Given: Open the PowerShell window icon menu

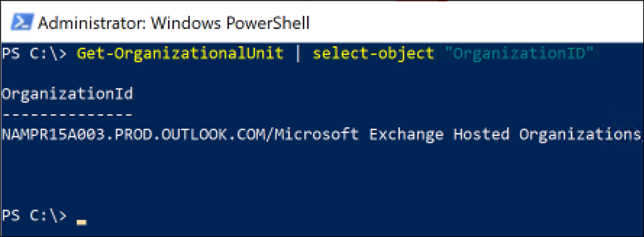Looking at the screenshot, I should coord(21,22).
